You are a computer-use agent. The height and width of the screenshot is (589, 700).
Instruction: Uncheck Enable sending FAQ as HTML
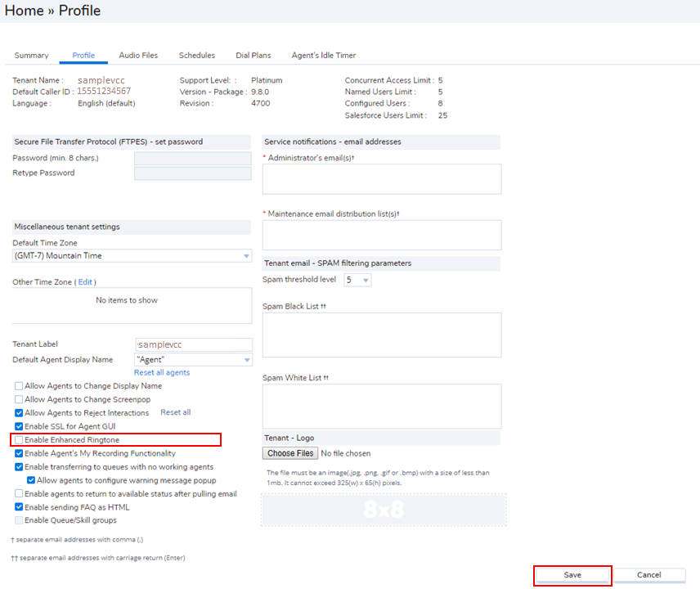point(19,507)
